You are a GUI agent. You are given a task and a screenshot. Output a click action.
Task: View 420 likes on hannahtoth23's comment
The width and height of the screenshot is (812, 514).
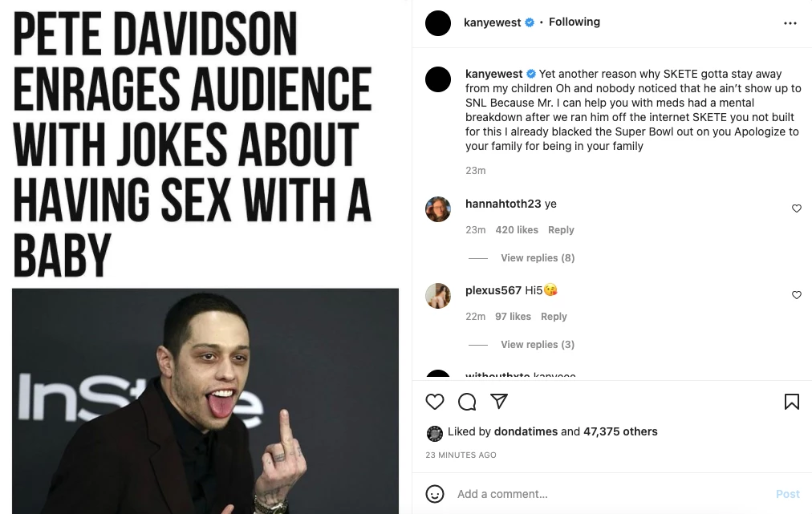tap(517, 230)
